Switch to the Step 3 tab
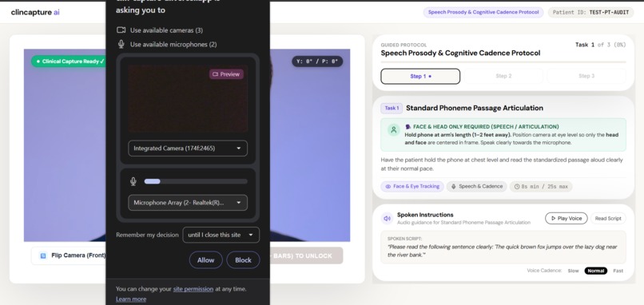The width and height of the screenshot is (644, 305). click(586, 76)
